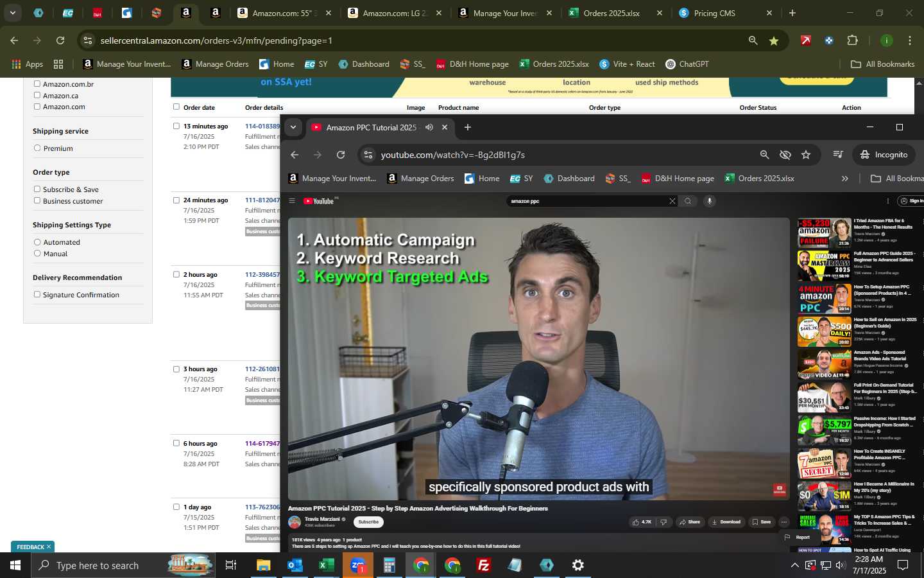The height and width of the screenshot is (578, 924).
Task: Click the YouTube Sign in button
Action: click(x=911, y=201)
